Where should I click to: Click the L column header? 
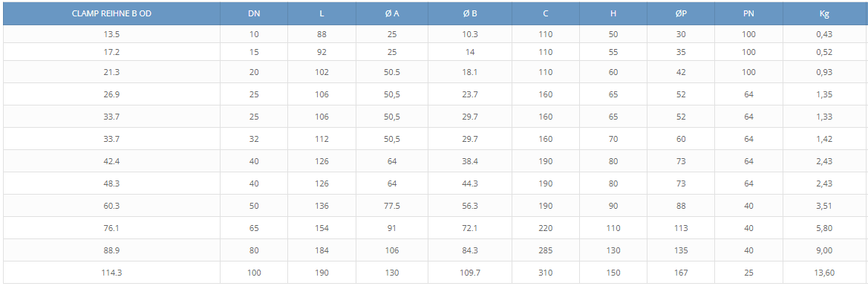pos(322,14)
